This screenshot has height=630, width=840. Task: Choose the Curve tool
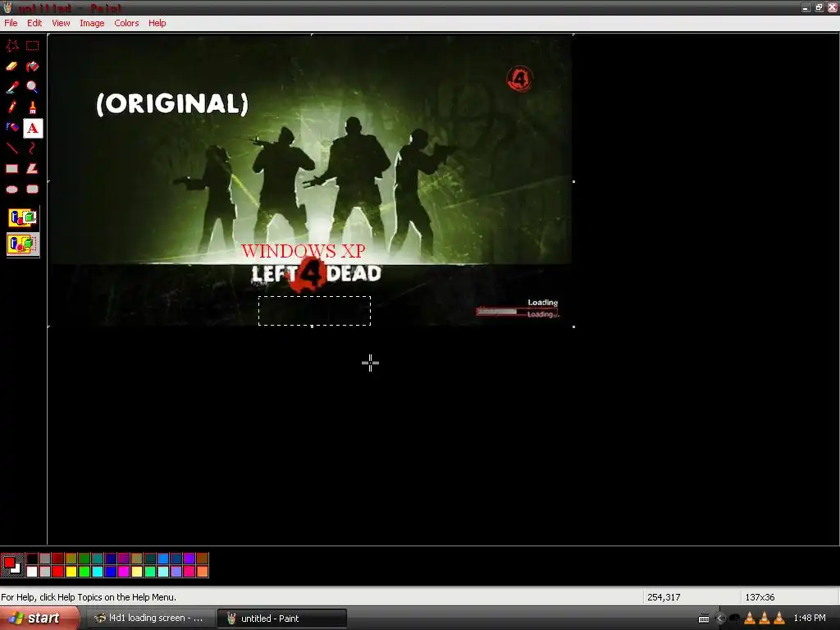click(33, 148)
